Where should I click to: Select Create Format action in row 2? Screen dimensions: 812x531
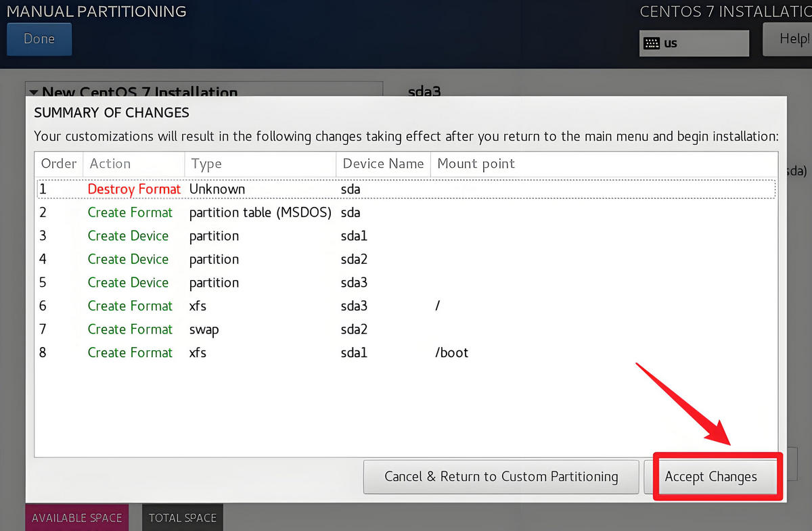point(130,212)
